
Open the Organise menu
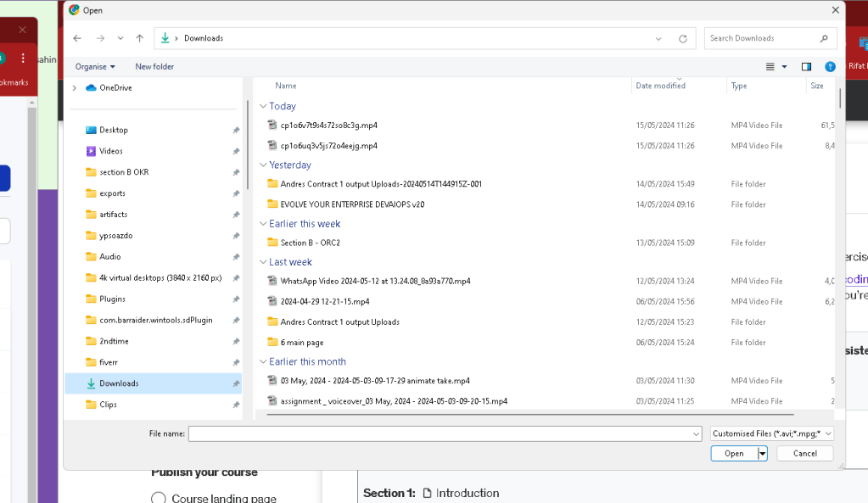[x=95, y=66]
